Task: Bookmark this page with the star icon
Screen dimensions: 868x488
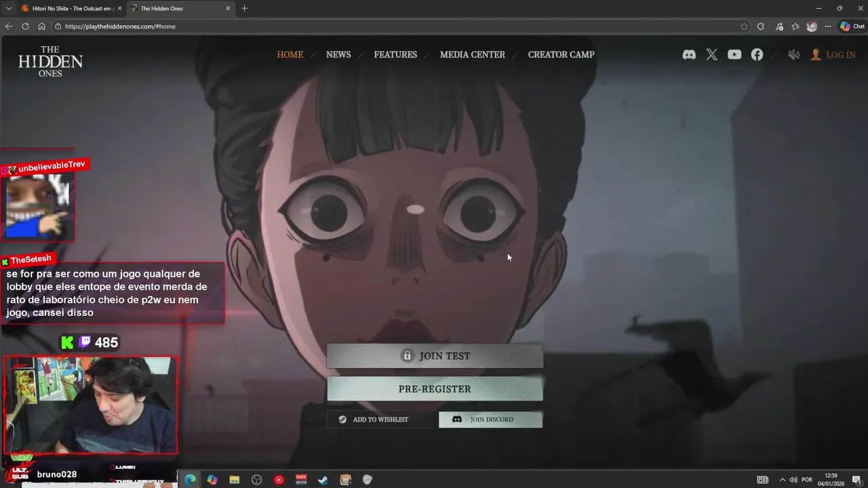Action: [744, 26]
